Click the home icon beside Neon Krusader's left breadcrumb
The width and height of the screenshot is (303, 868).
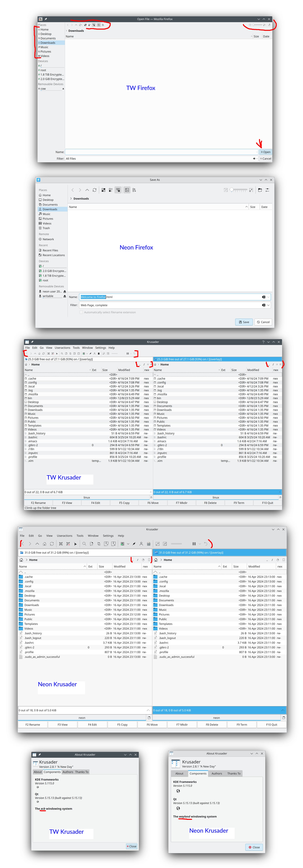click(x=21, y=560)
